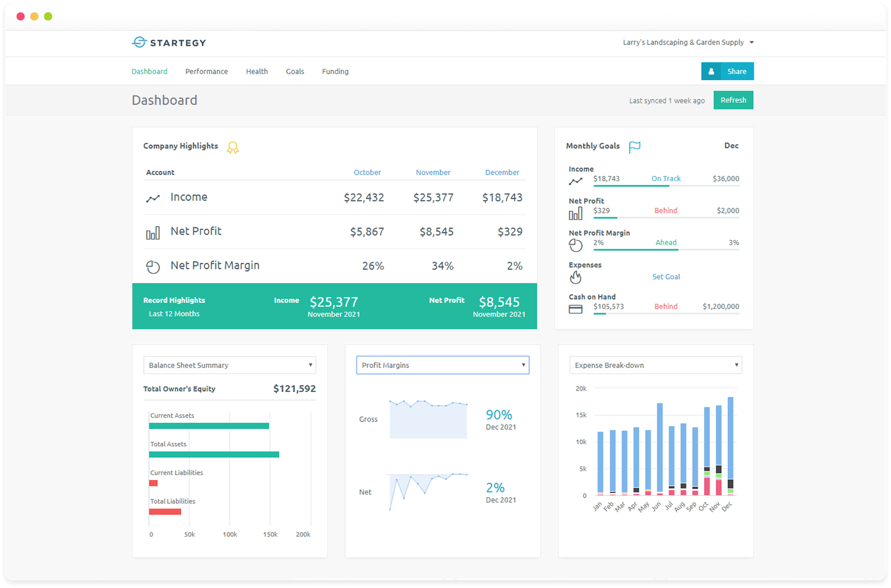The image size is (891, 588).
Task: Click the Refresh button
Action: 733,100
